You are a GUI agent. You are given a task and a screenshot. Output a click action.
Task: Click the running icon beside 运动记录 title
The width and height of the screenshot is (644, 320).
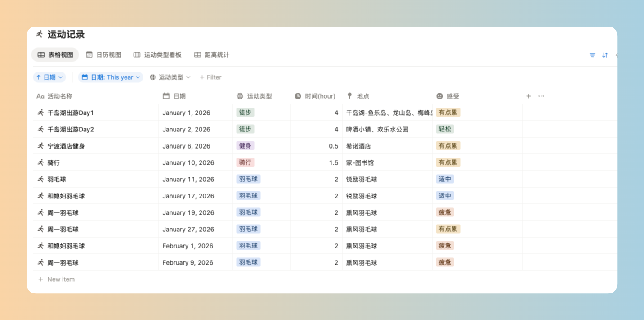coord(40,34)
